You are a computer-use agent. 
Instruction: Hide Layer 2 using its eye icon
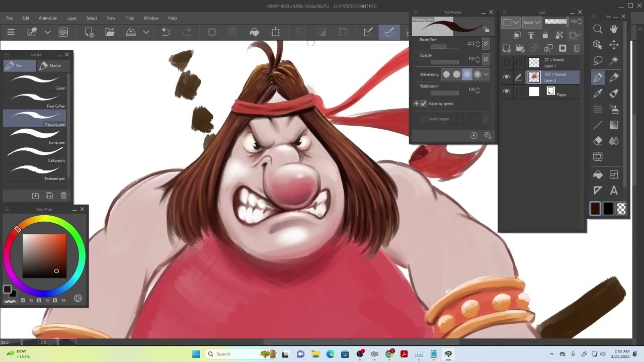(x=507, y=77)
